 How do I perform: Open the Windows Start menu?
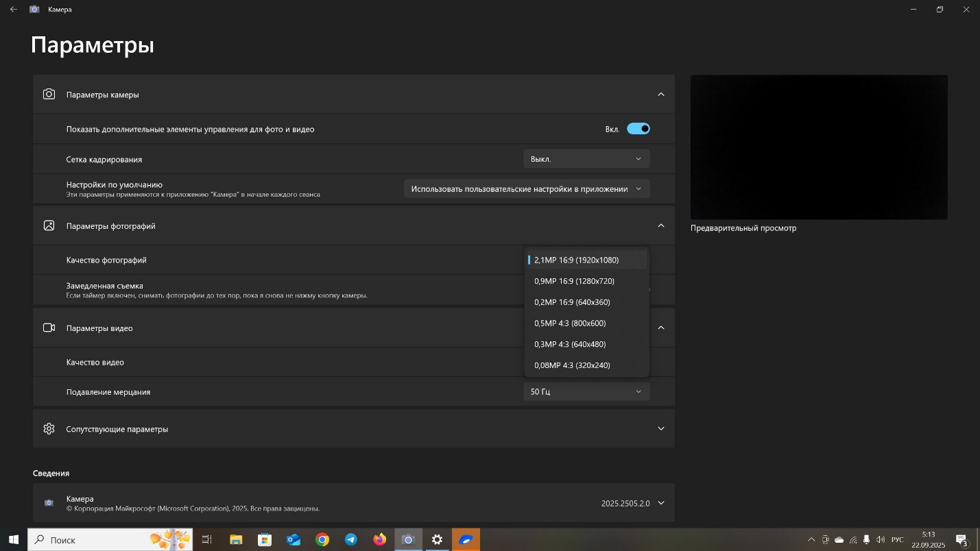[x=13, y=540]
